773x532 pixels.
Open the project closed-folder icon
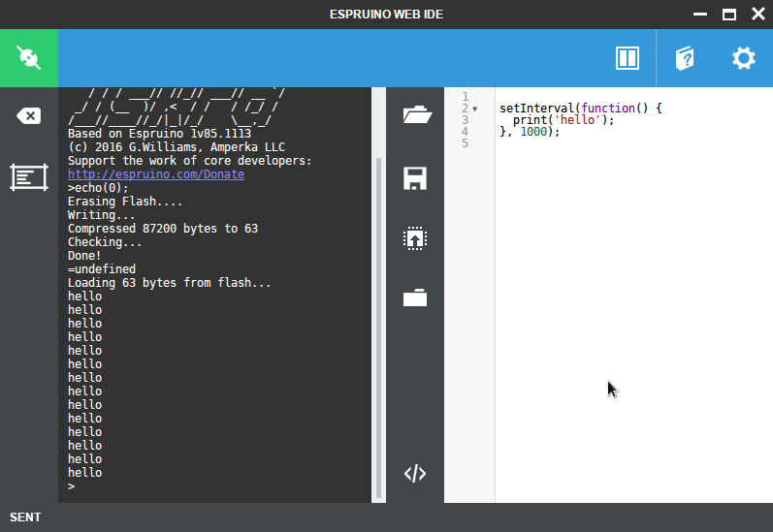[415, 297]
